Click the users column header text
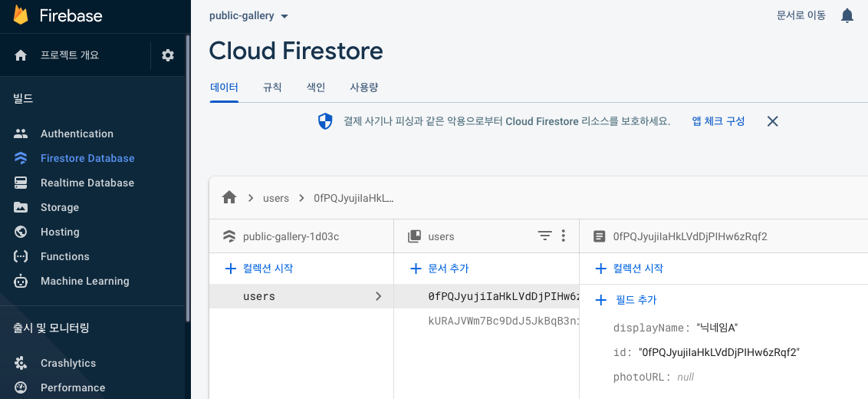The height and width of the screenshot is (399, 868). click(441, 236)
